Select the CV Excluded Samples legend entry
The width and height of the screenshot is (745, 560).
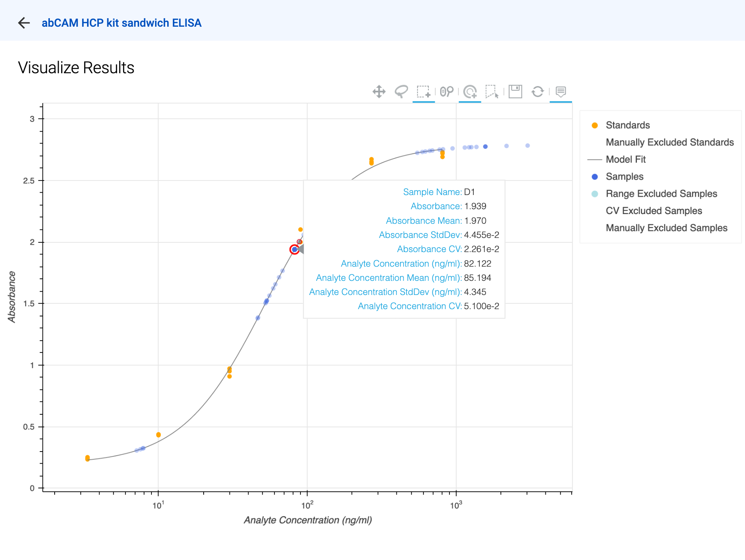[x=654, y=210]
